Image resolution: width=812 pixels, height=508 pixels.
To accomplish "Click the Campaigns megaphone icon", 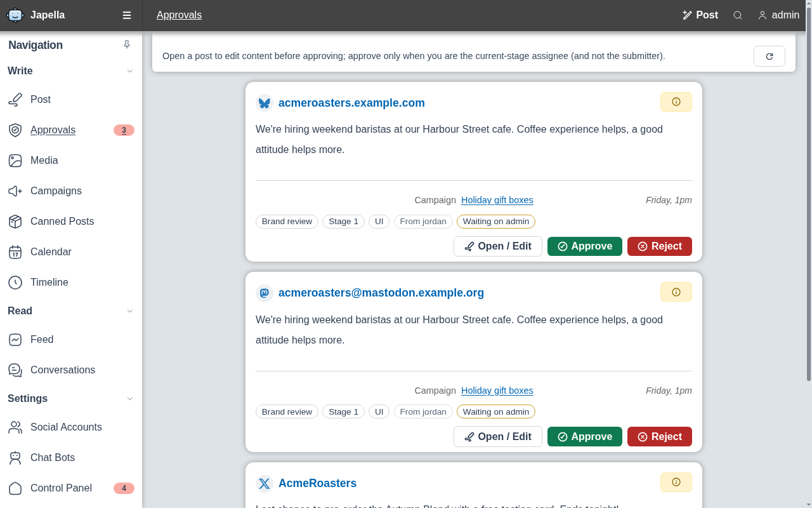I will (x=15, y=191).
